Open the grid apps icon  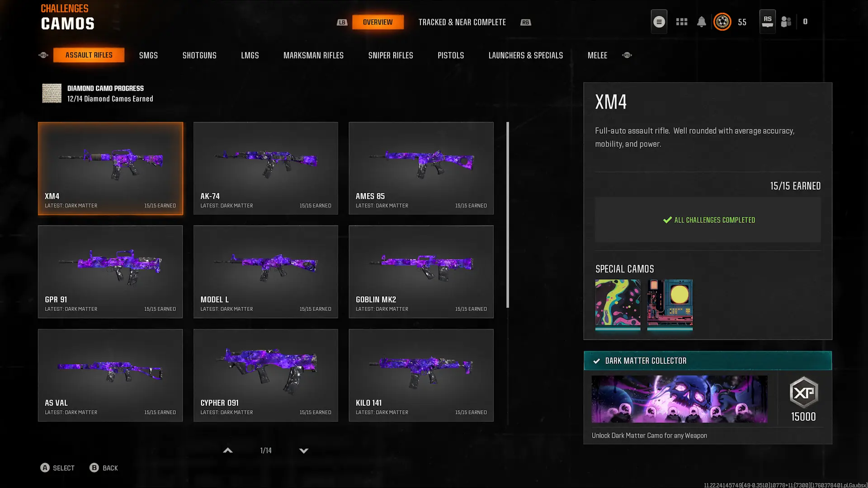click(x=681, y=22)
